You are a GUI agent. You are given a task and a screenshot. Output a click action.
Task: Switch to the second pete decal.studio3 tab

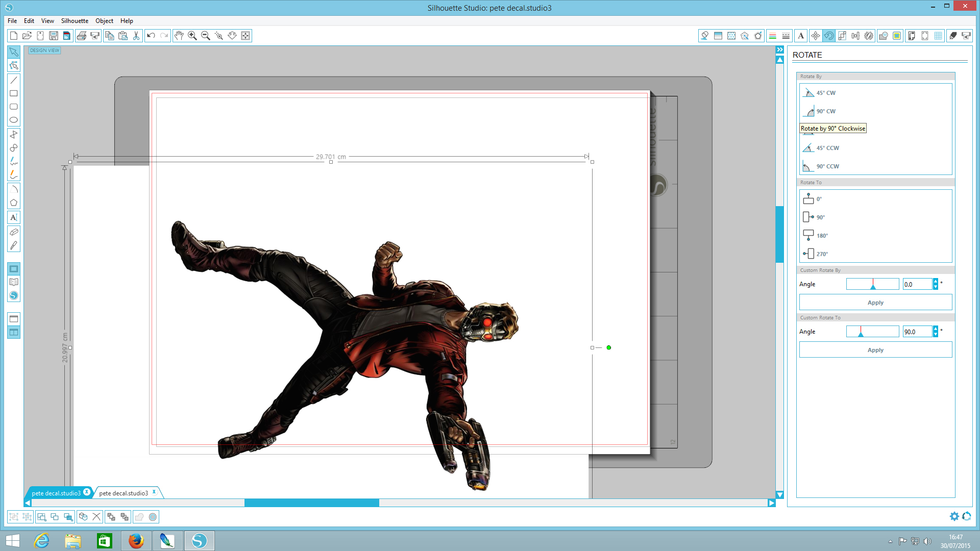coord(124,493)
